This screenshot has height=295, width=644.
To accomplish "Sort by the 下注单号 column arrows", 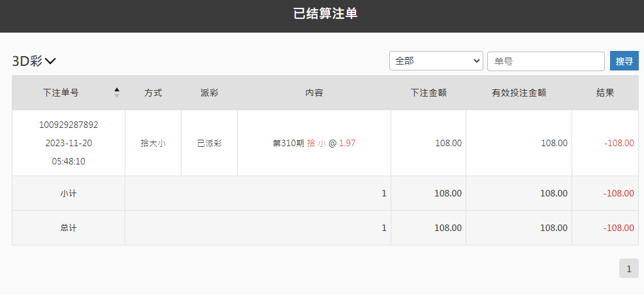I will coord(117,93).
